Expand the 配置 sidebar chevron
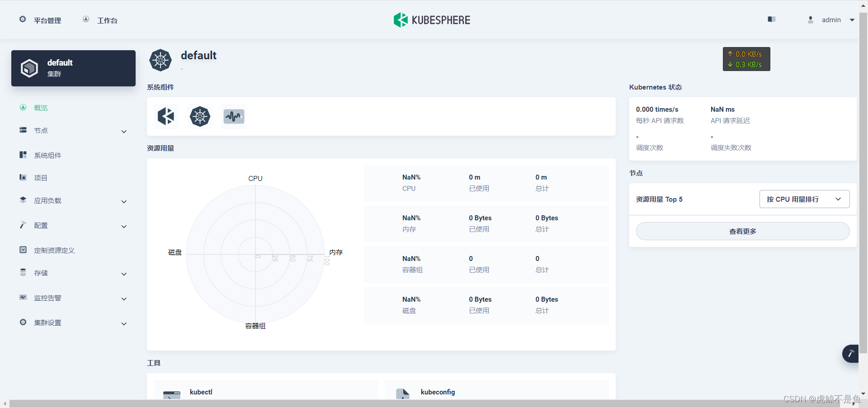868x408 pixels. [124, 227]
